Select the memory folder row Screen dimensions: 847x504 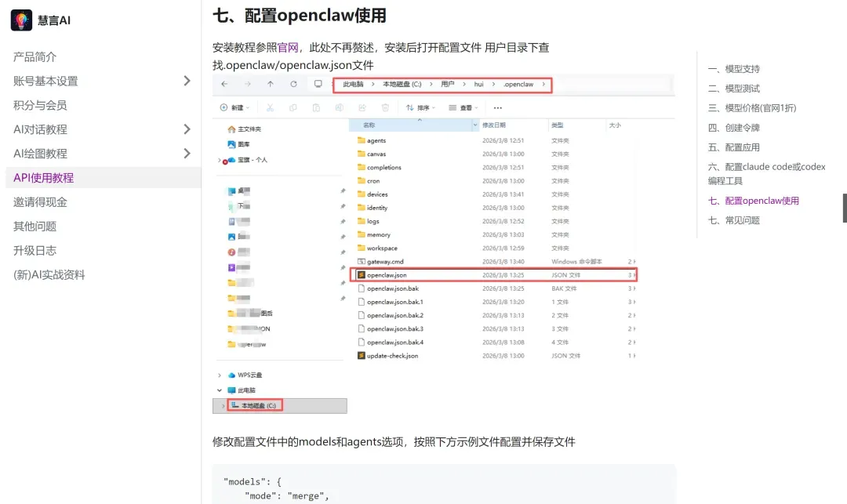tap(493, 234)
